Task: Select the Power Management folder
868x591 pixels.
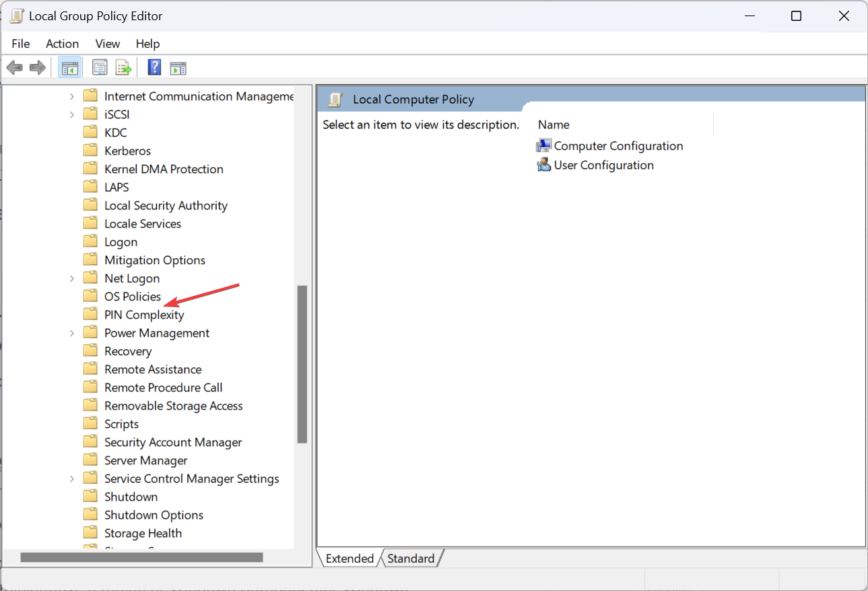Action: pos(157,332)
